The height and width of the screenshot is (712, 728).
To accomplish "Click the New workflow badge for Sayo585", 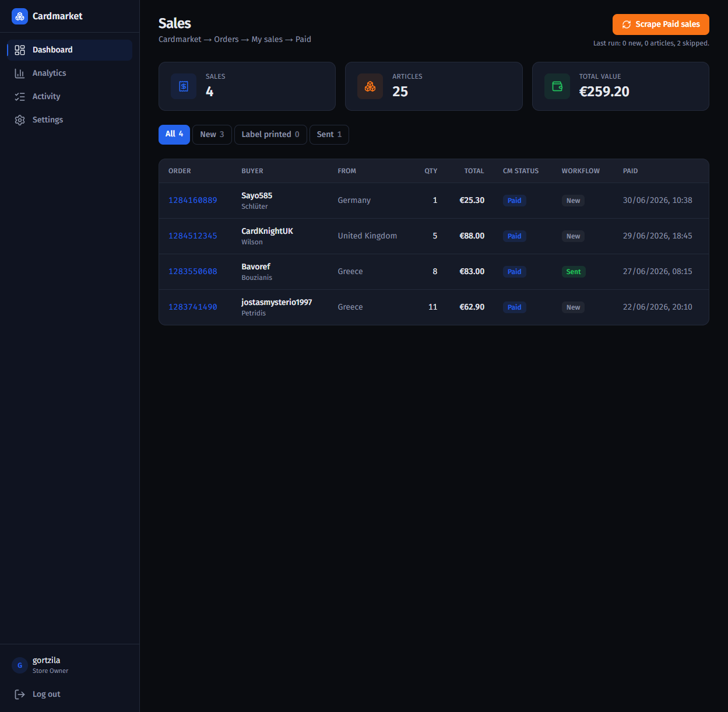I will coord(574,201).
